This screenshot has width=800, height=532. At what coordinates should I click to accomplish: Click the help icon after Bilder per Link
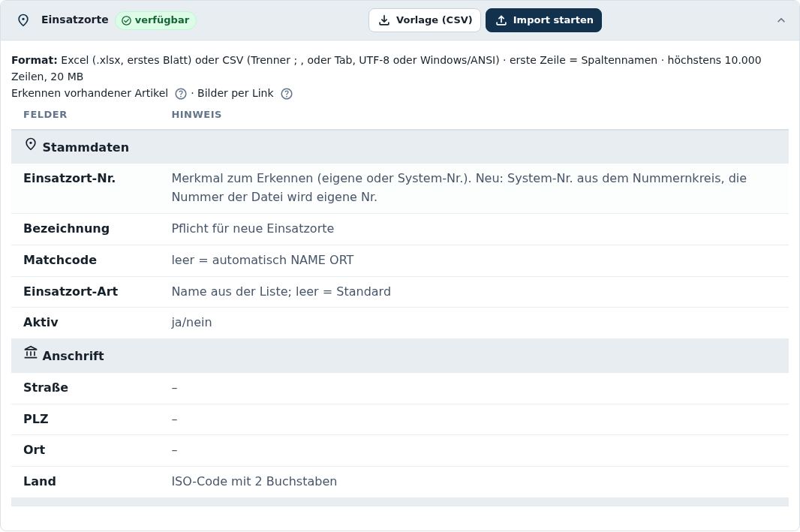click(x=287, y=94)
